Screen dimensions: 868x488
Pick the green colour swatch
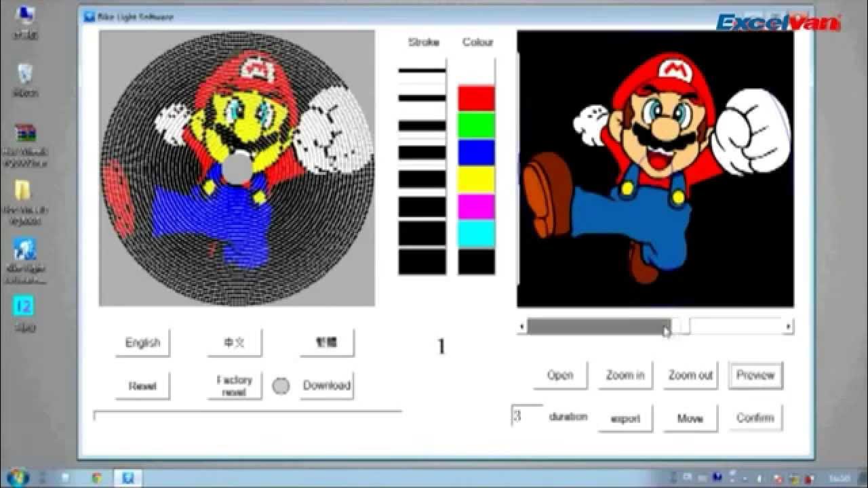pos(476,125)
